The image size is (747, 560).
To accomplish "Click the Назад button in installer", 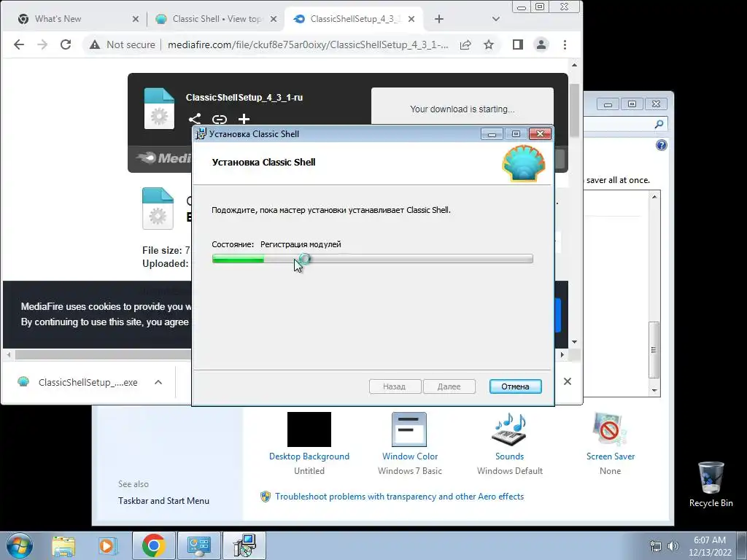I will (x=395, y=386).
